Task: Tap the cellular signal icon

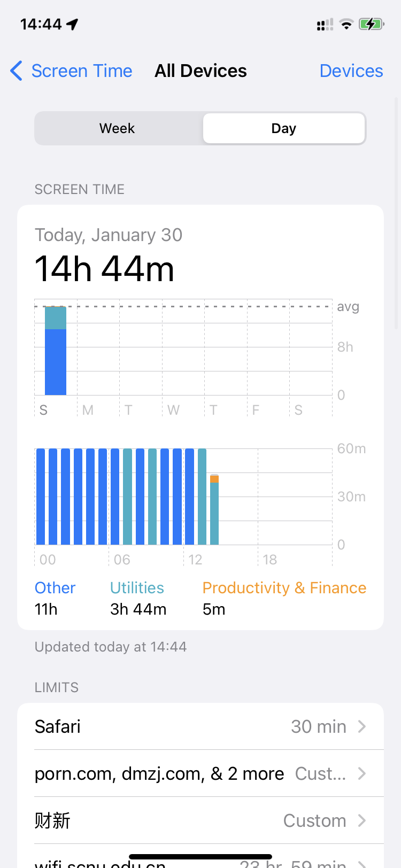Action: point(325,24)
